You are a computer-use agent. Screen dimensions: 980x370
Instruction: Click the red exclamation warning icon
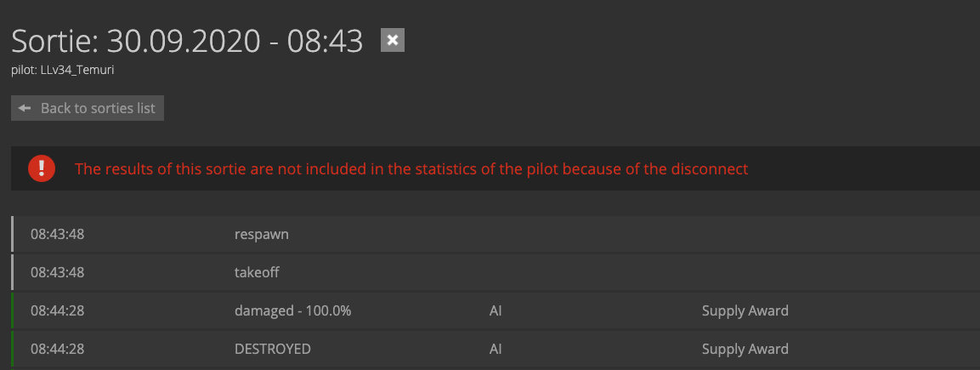(x=42, y=168)
